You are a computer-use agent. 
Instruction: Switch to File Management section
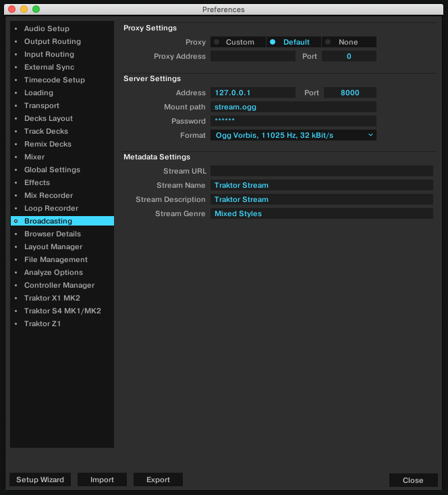pyautogui.click(x=62, y=259)
